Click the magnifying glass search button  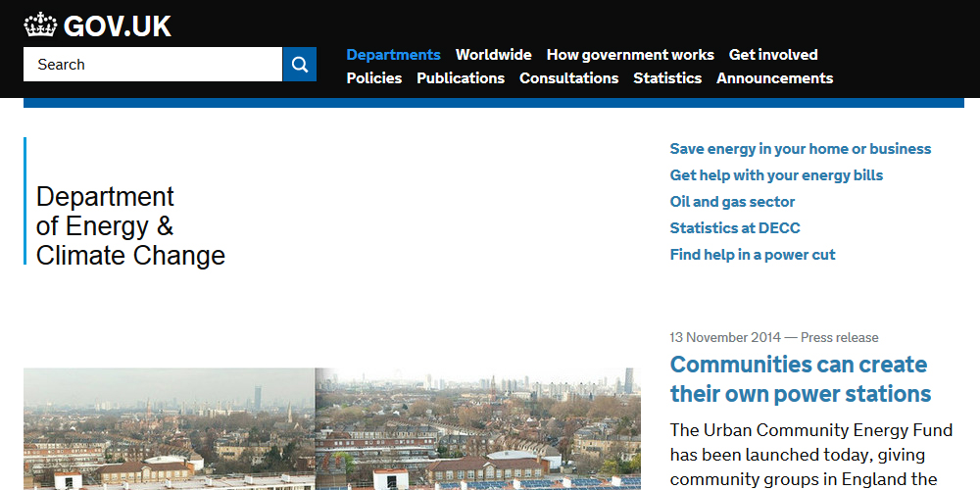click(299, 65)
